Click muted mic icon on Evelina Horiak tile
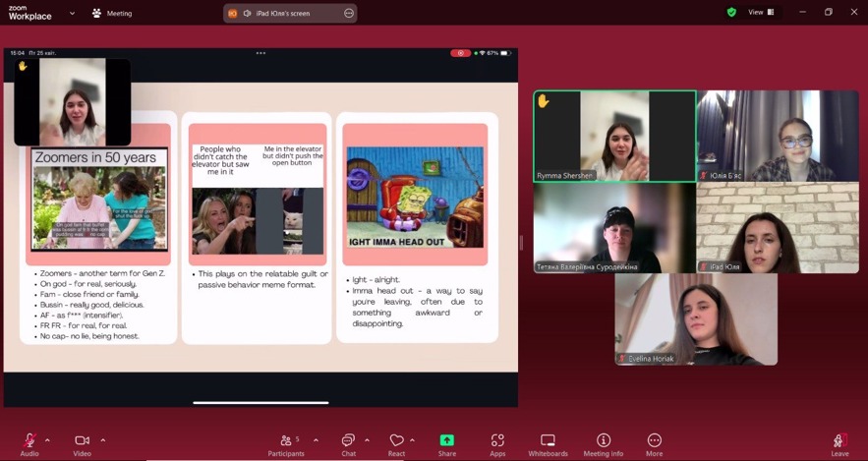Image resolution: width=868 pixels, height=461 pixels. click(622, 359)
